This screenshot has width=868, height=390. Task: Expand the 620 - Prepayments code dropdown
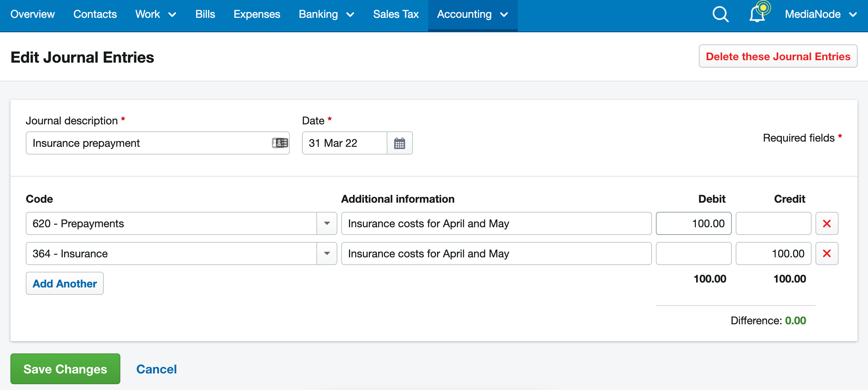(x=327, y=224)
